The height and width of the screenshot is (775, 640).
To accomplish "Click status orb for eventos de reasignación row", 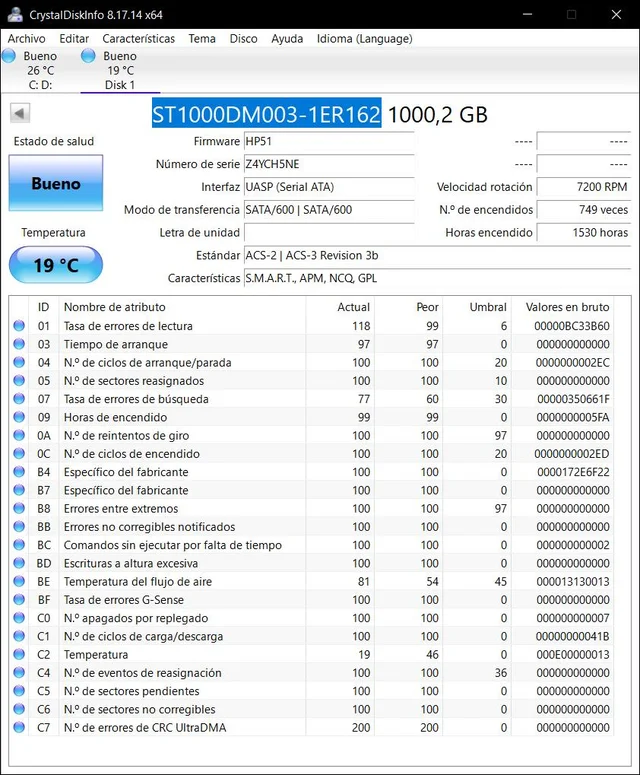I will coord(19,673).
